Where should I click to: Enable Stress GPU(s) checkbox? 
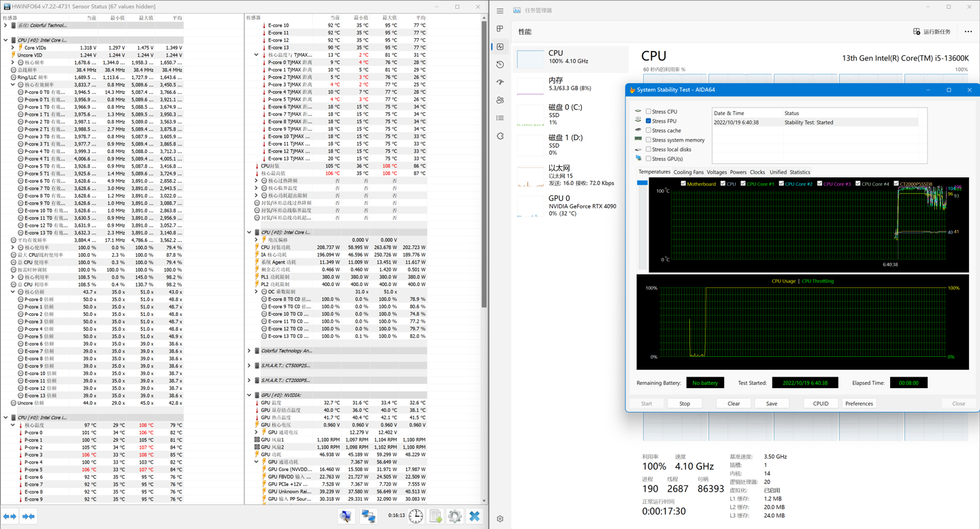coord(649,159)
